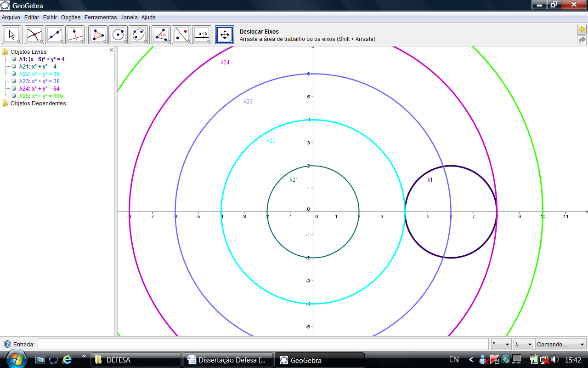This screenshot has height=368, width=588.
Task: Switch to Dissertação Defesa taskbar button
Action: tap(228, 360)
